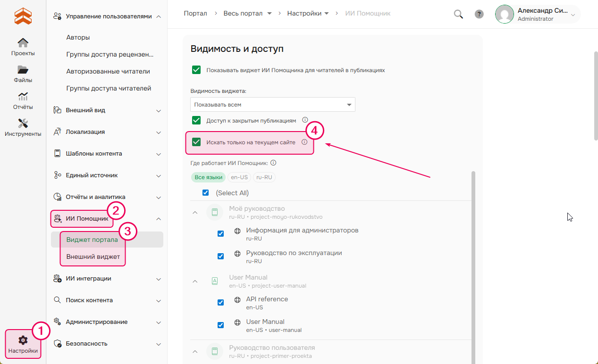Screen dimensions: 598x364
Task: Click info icon next to Искать только на текущем сайте
Action: point(304,142)
